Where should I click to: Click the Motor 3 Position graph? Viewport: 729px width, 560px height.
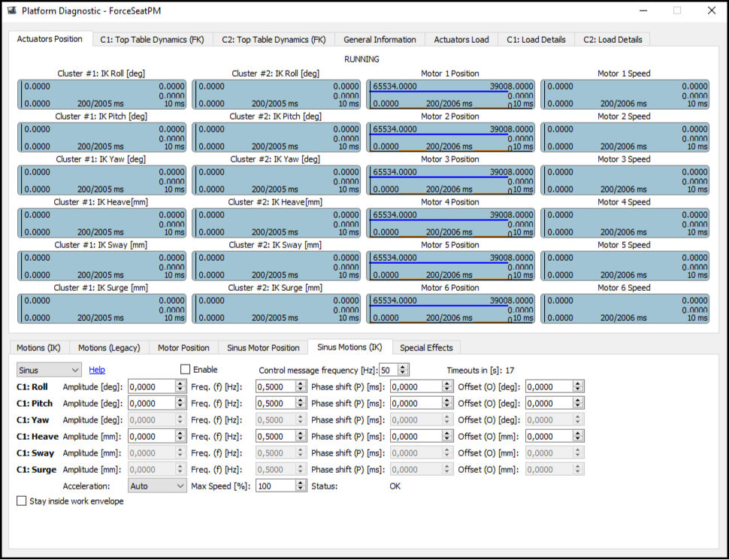[450, 180]
